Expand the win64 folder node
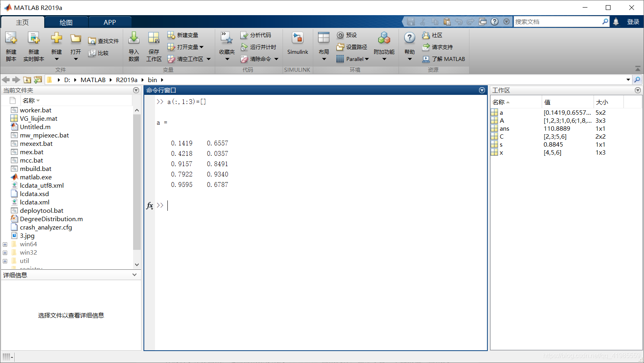 click(x=5, y=244)
